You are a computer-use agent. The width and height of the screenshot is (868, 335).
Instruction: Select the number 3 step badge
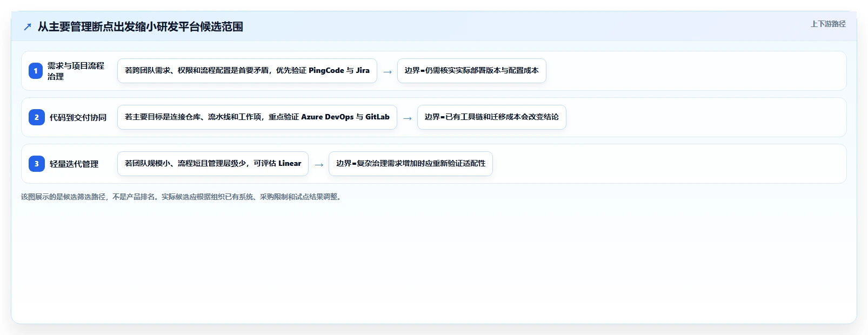[37, 164]
